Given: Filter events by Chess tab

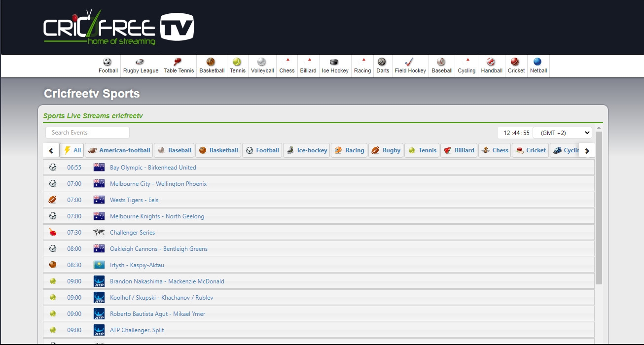Looking at the screenshot, I should 495,150.
